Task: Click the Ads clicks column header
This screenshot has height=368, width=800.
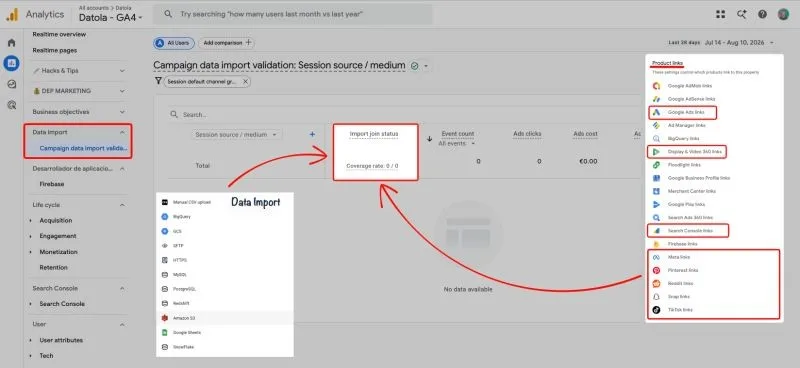Action: pyautogui.click(x=527, y=134)
